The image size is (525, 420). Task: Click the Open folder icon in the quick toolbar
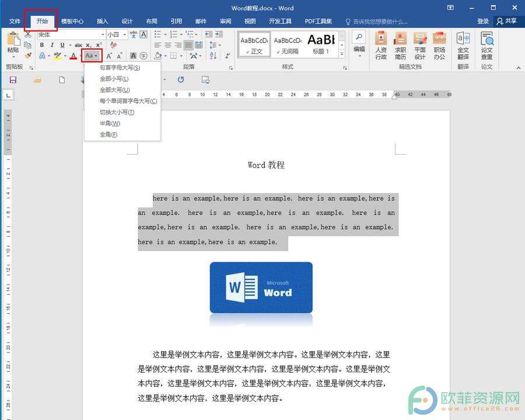pos(37,80)
